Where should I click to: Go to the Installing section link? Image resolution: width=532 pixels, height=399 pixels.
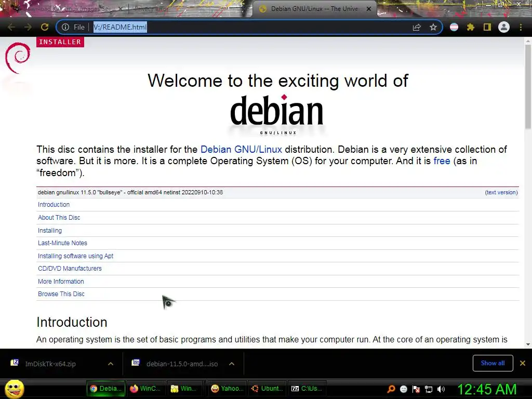50,230
